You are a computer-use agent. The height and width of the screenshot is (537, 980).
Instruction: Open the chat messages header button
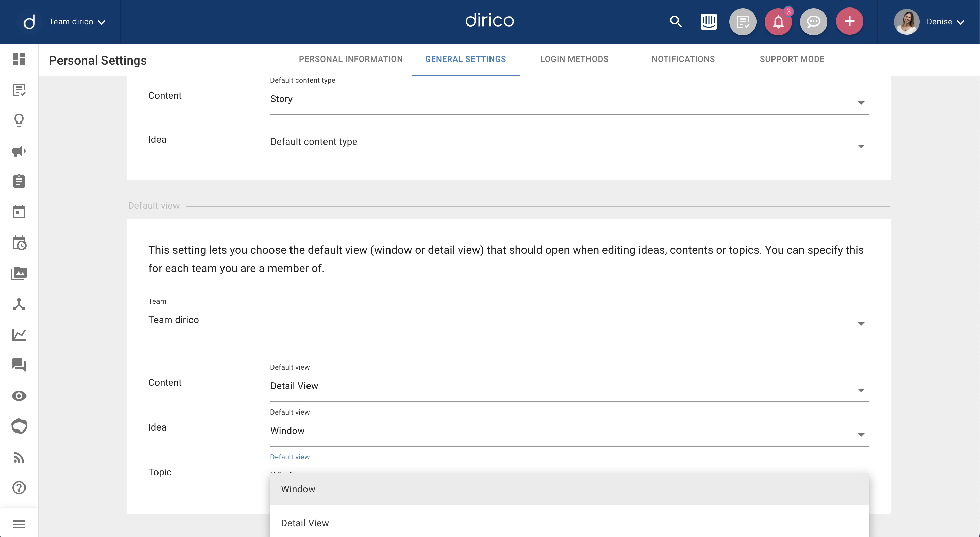click(813, 22)
